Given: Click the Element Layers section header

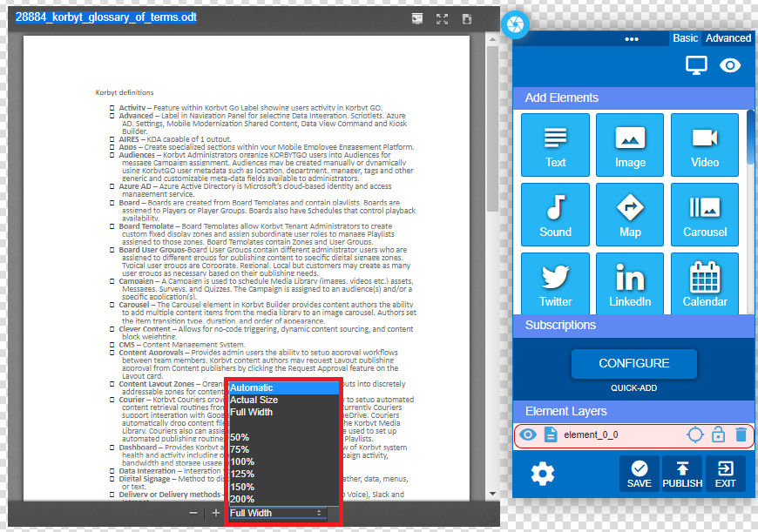Looking at the screenshot, I should [633, 411].
